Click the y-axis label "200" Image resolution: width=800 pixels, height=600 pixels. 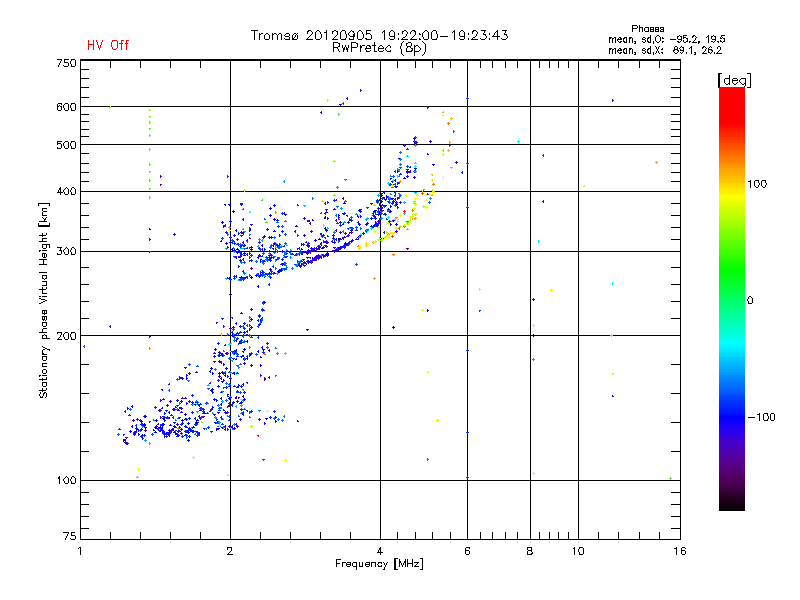[66, 336]
